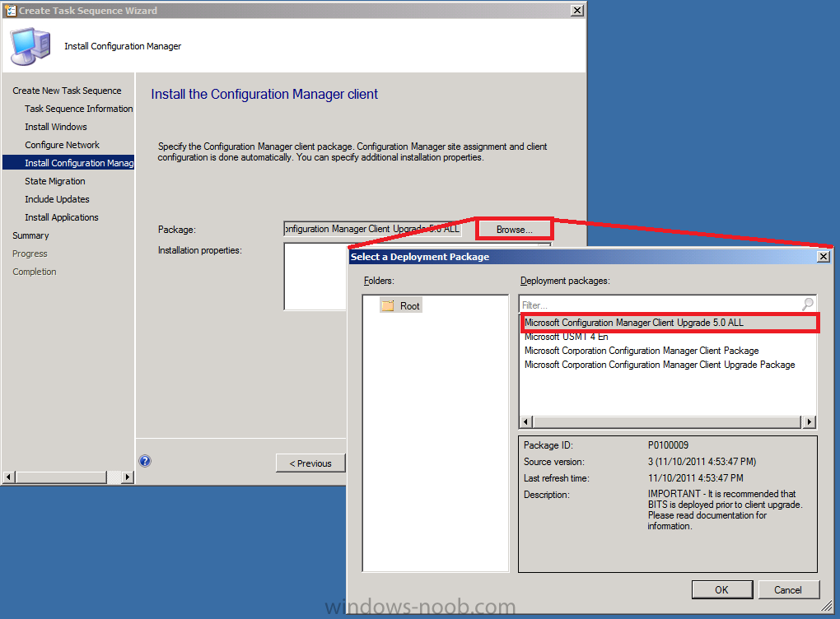Image resolution: width=840 pixels, height=619 pixels.
Task: Select the Root folder icon
Action: coord(388,305)
